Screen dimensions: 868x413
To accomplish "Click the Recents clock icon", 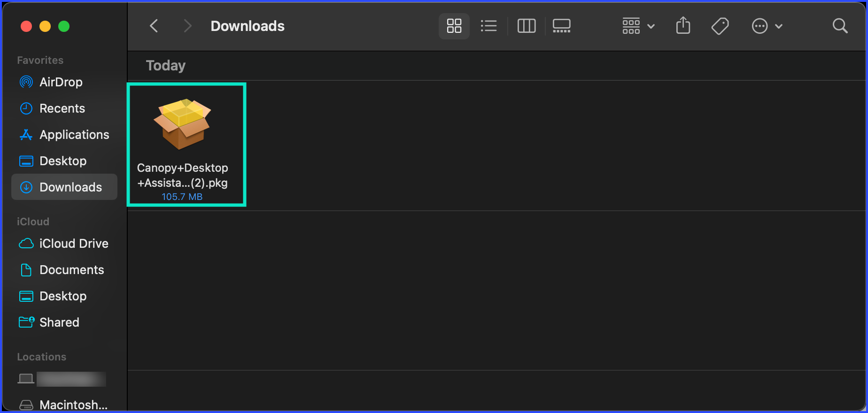I will point(26,108).
